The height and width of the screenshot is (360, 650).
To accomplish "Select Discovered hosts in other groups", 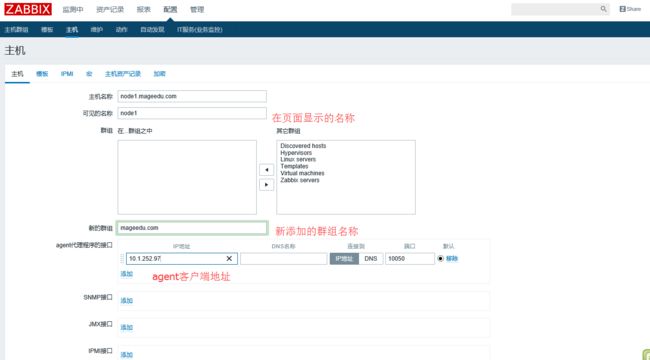I will tap(303, 146).
